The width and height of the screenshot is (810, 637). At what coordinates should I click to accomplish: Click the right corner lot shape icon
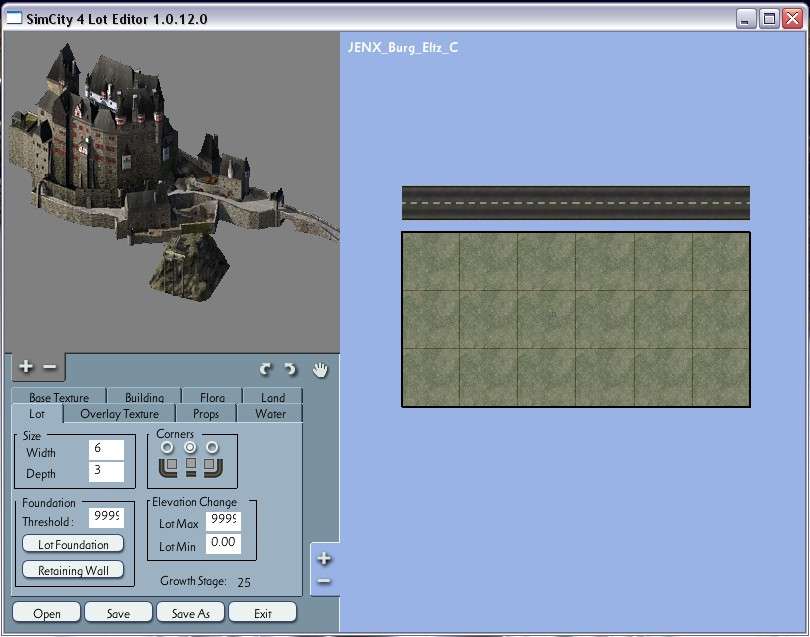[213, 467]
